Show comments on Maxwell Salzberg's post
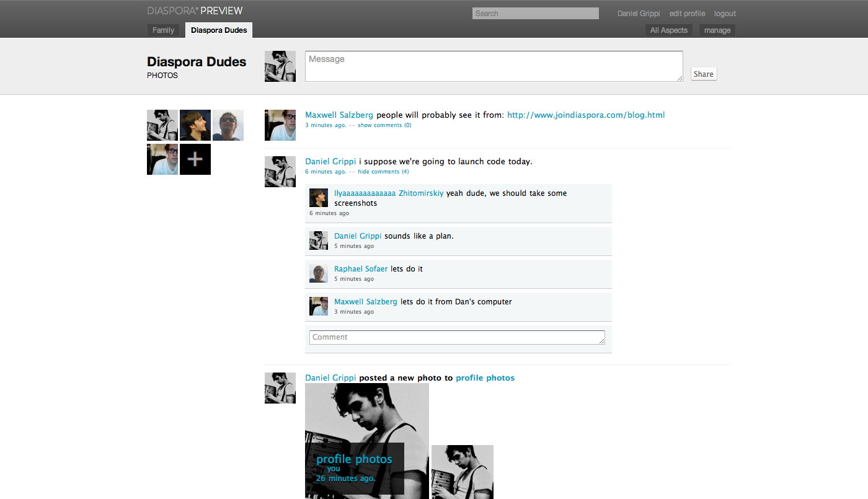The image size is (868, 499). point(384,125)
